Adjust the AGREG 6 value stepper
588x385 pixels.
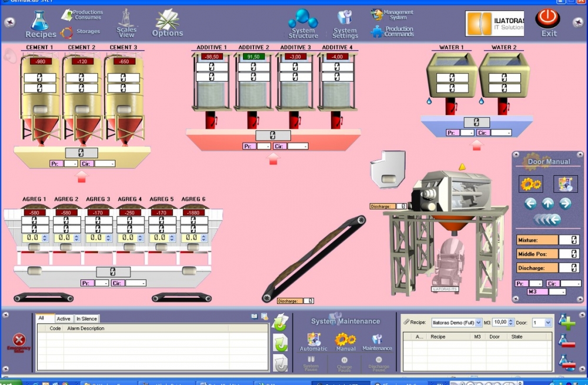click(x=203, y=238)
